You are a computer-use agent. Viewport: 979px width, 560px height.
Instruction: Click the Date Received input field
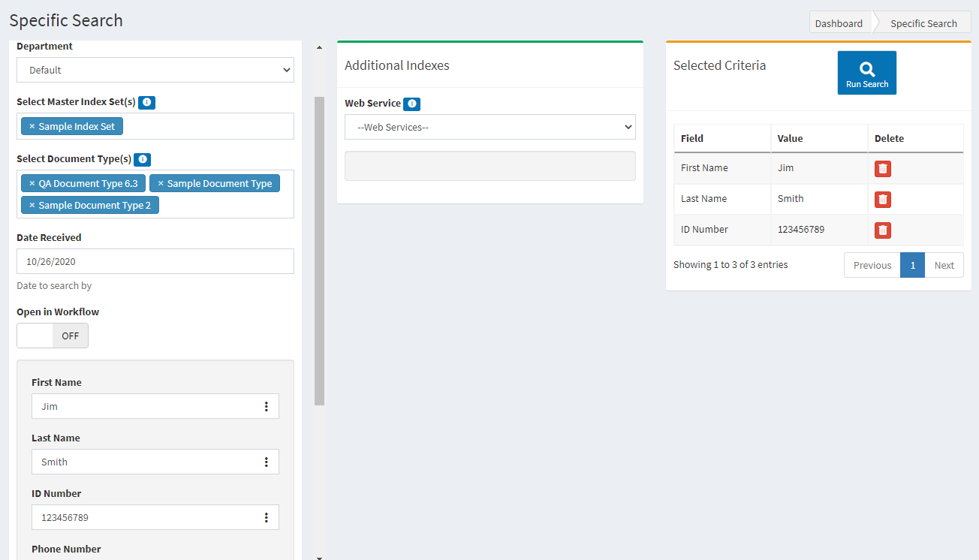155,262
